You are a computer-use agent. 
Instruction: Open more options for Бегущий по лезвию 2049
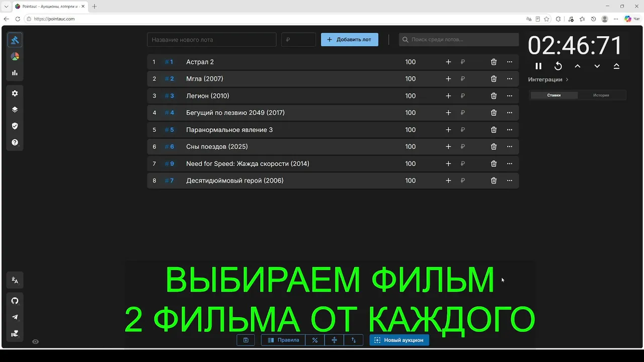(510, 113)
